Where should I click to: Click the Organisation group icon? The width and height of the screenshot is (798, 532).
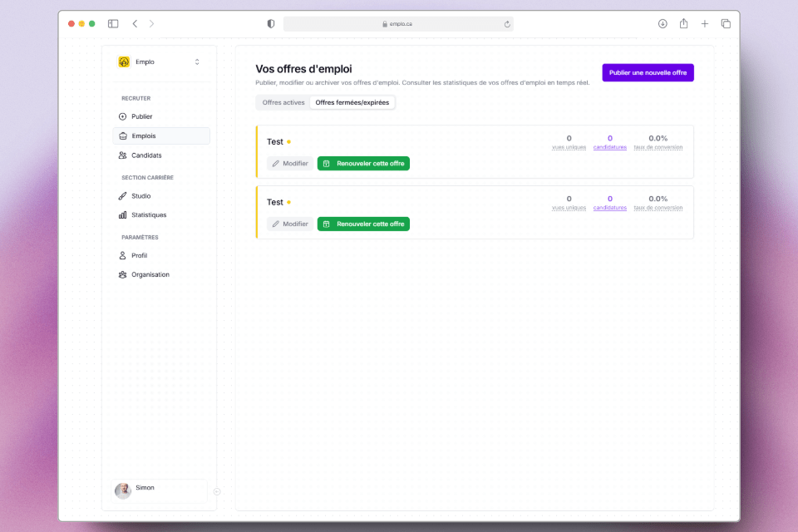[123, 275]
